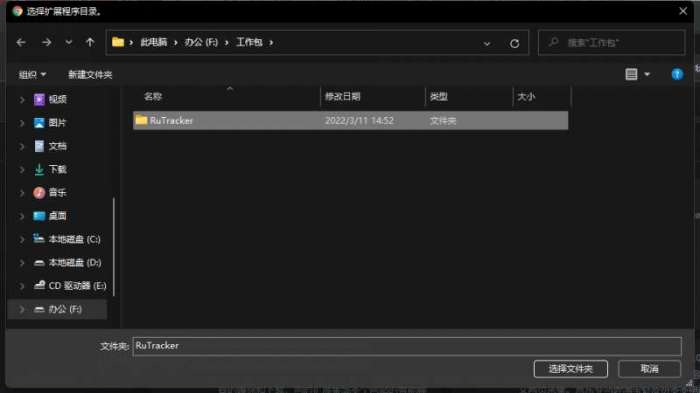Open 桌面 in the navigation pane

[x=57, y=216]
